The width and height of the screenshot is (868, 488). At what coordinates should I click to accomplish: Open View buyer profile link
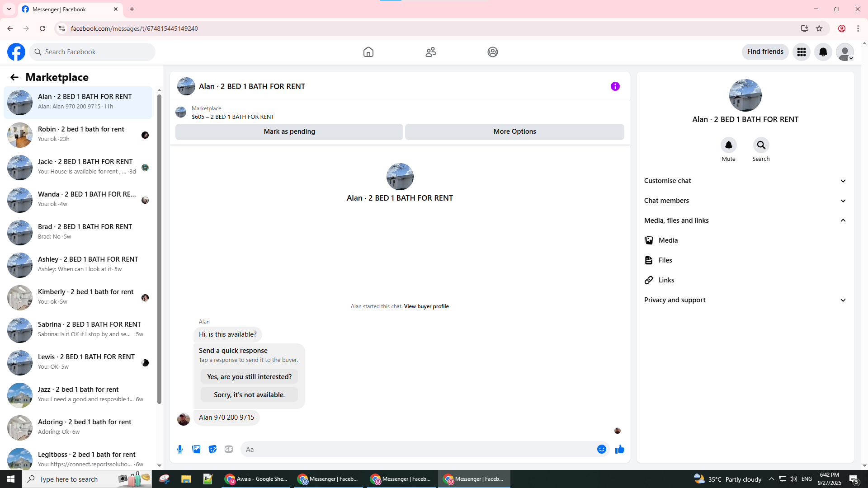(426, 306)
